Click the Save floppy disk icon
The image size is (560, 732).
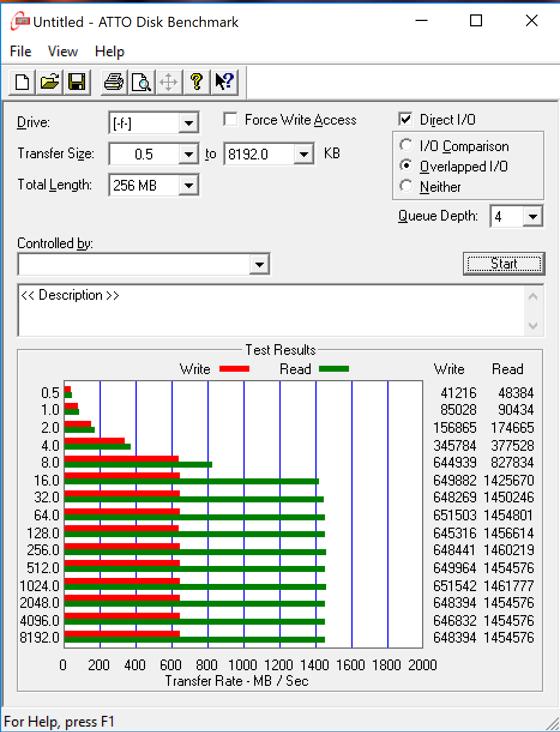[x=77, y=82]
